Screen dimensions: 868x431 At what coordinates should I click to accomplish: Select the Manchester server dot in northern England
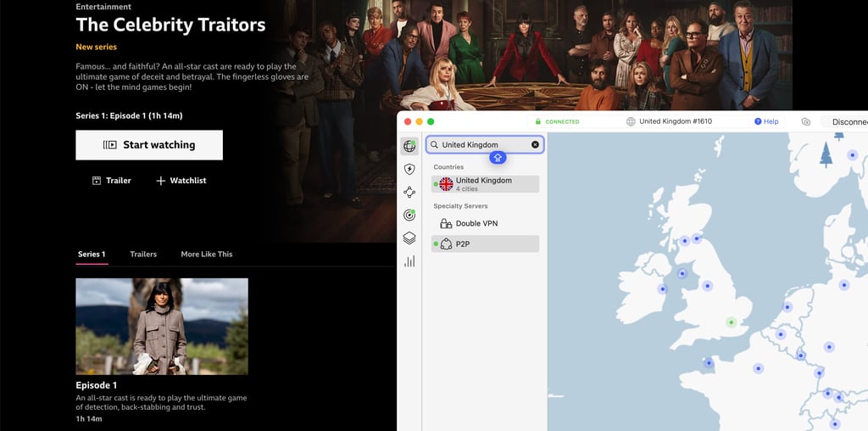[x=708, y=286]
